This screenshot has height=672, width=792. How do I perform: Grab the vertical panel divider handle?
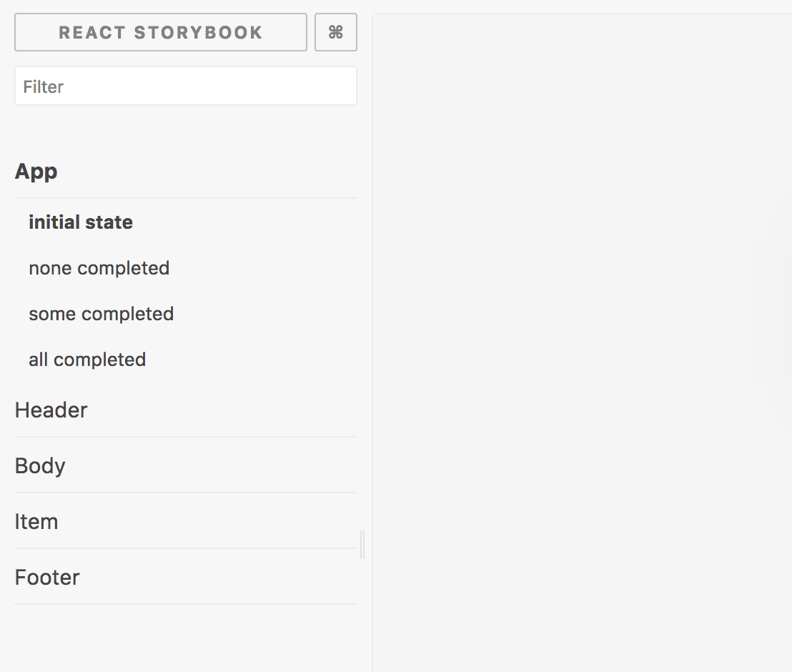click(x=362, y=545)
